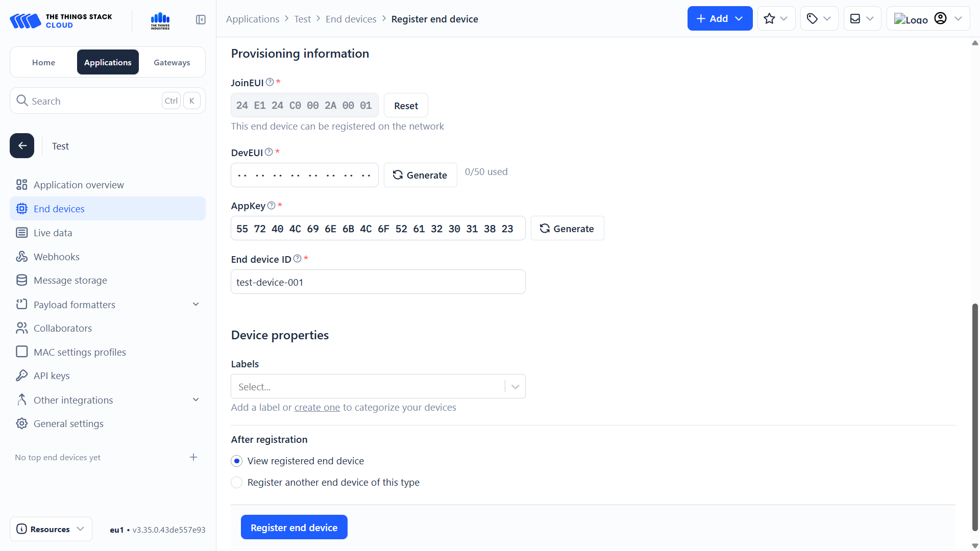The width and height of the screenshot is (980, 551).
Task: Collapse the sidebar with the panel icon
Action: 201,19
